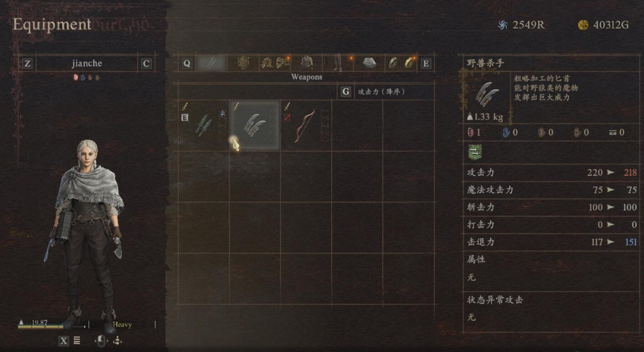
Task: Click the gold coin currency icon
Action: pyautogui.click(x=583, y=25)
